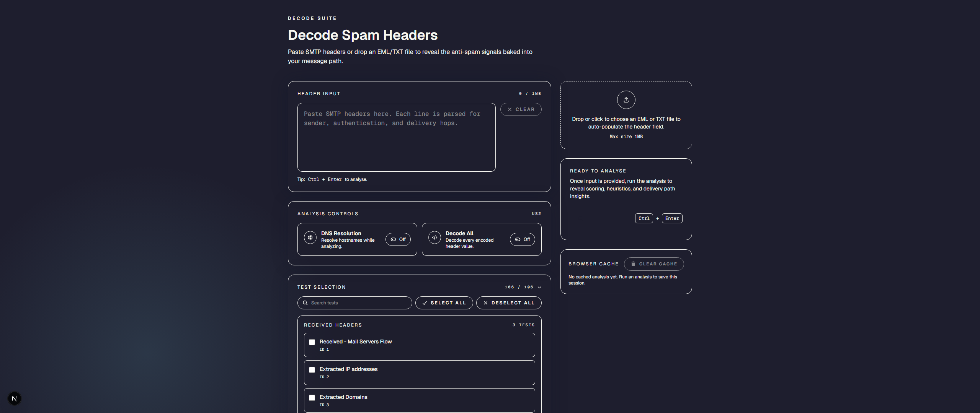Click the Enter key hint button

point(672,218)
